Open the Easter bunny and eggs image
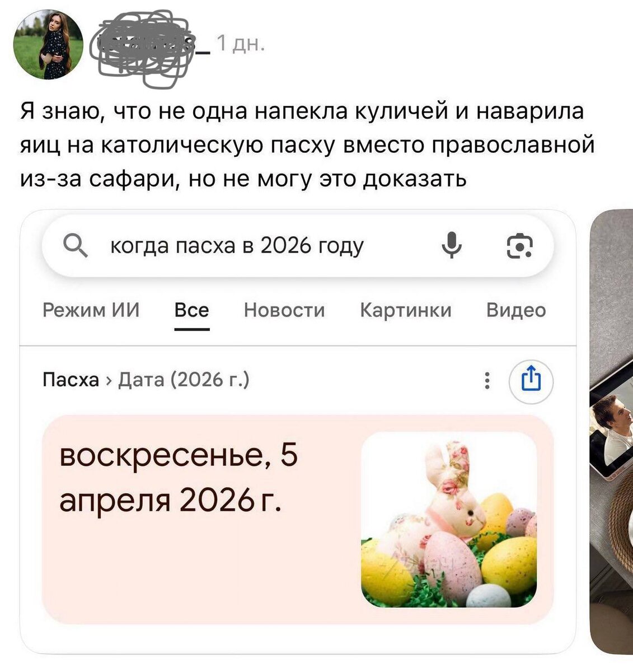The width and height of the screenshot is (633, 672). [449, 520]
